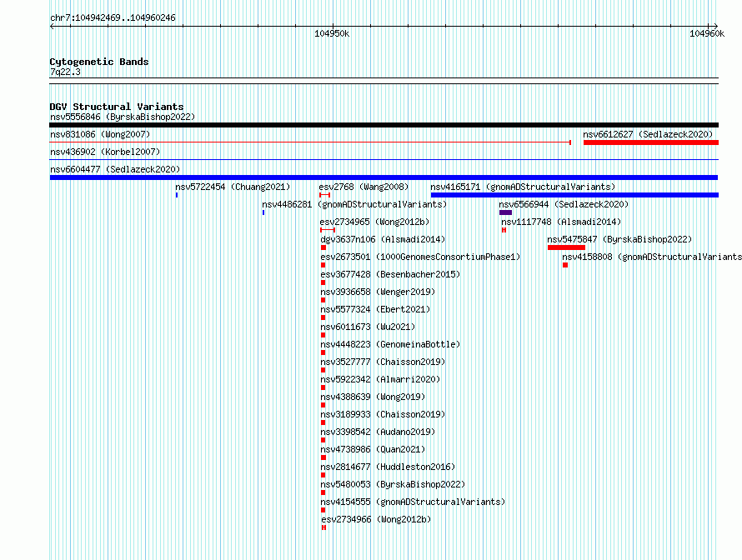Open nsv5475847 (ByrskaBishop2022) label

(619, 239)
